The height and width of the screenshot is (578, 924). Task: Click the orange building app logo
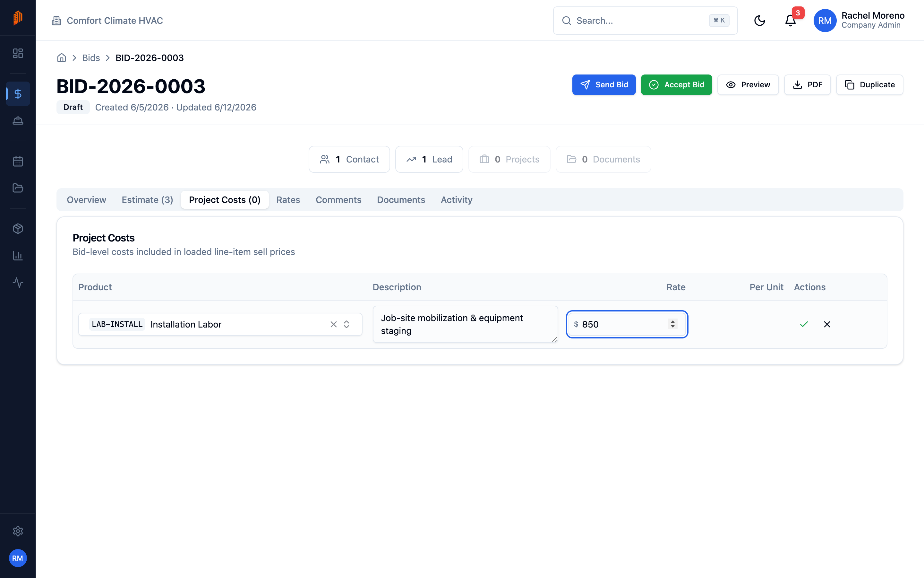pos(18,18)
